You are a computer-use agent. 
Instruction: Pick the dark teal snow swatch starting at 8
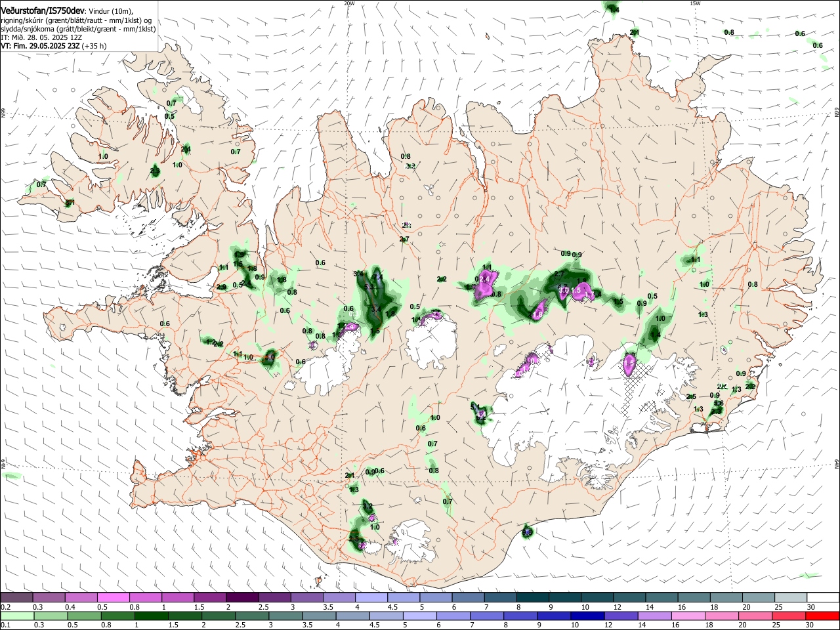pos(532,598)
